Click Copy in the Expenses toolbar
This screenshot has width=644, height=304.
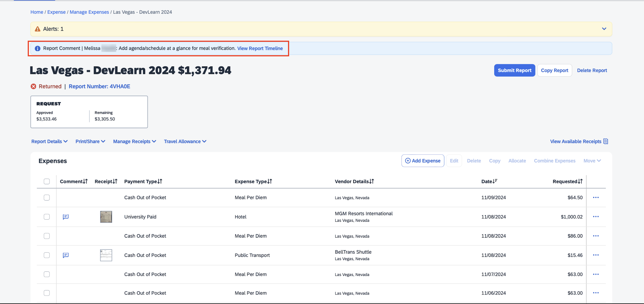[494, 161]
